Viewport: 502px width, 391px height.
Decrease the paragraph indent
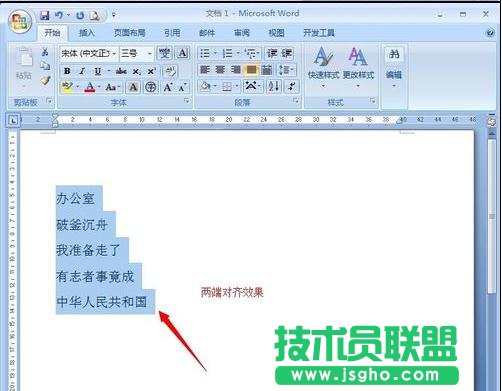tap(272, 53)
